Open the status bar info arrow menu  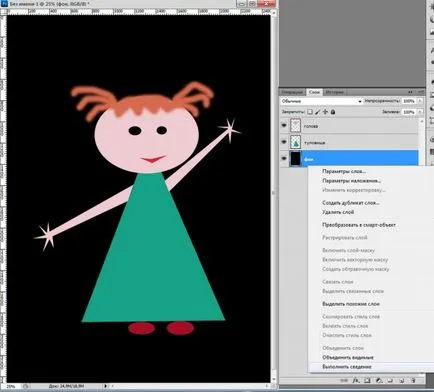[x=106, y=386]
